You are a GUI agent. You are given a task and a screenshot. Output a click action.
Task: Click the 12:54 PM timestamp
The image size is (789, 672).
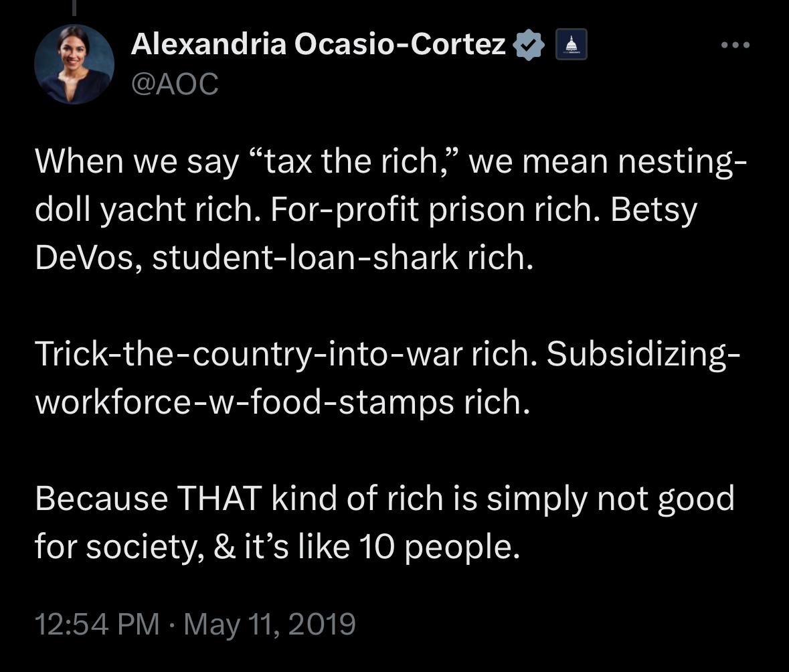(x=97, y=624)
